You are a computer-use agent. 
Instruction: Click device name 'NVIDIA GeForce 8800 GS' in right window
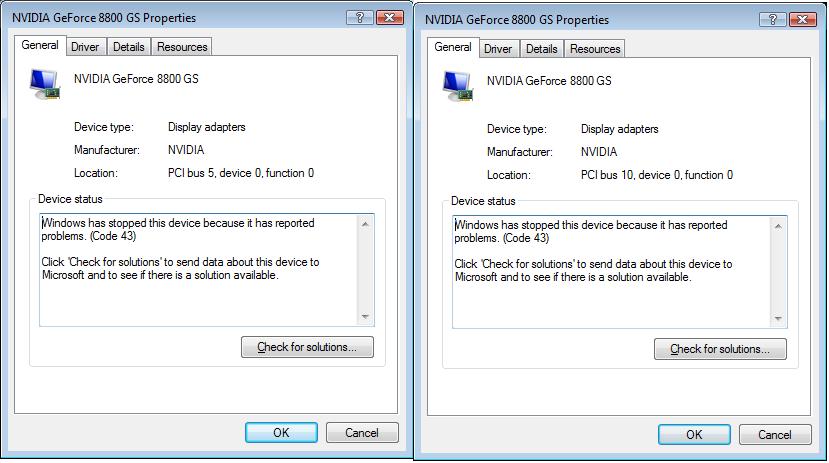549,81
